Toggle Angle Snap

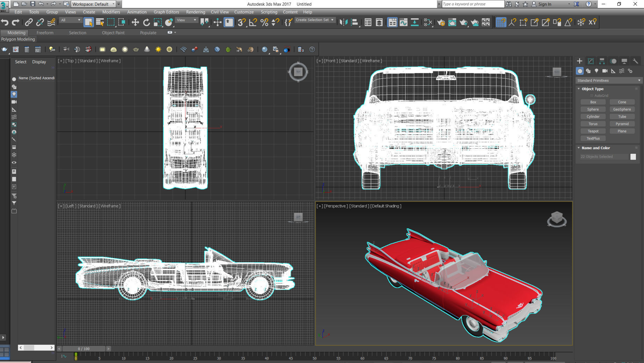coord(253,22)
